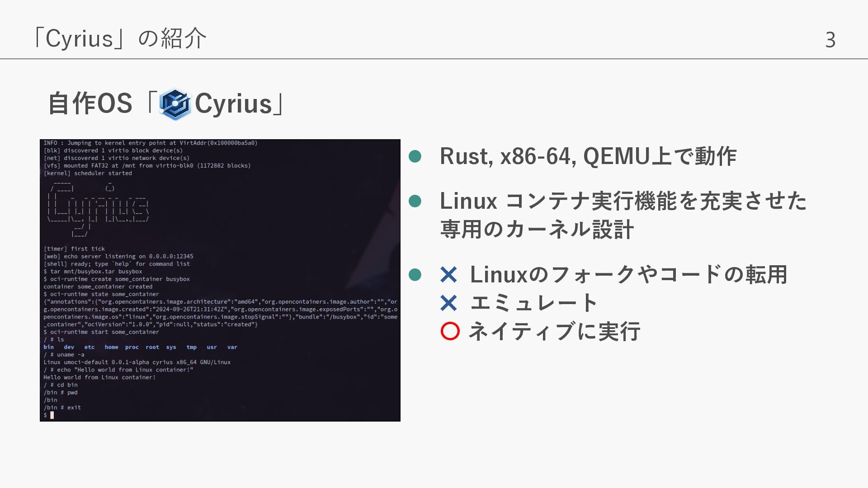868x488 pixels.
Task: Click the red circle mark icon
Action: (450, 331)
